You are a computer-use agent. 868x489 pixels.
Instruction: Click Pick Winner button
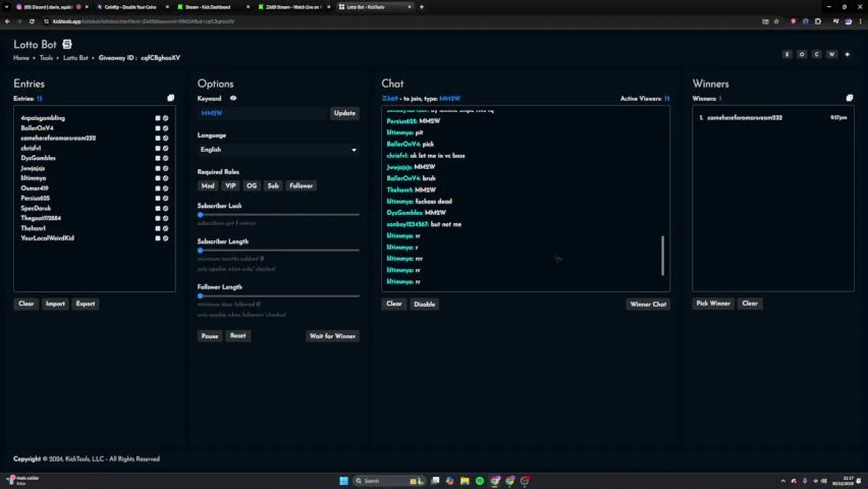[713, 304]
